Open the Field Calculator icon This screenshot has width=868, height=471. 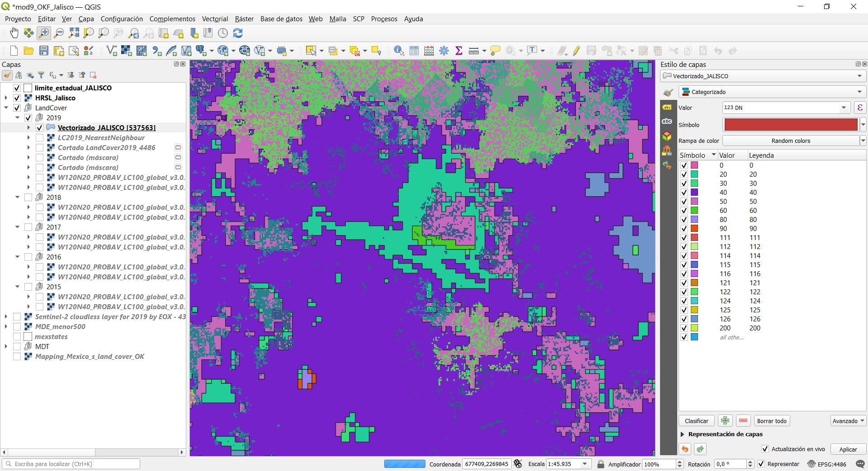coord(429,51)
